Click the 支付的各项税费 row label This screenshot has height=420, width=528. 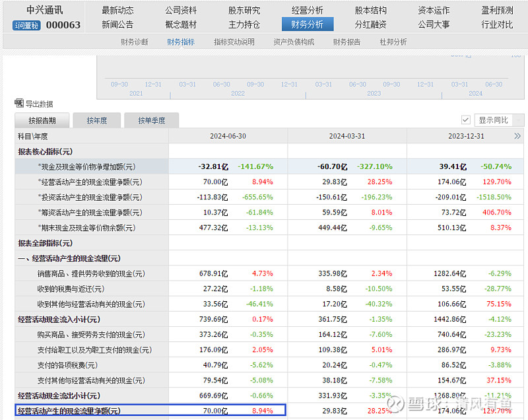point(67,365)
